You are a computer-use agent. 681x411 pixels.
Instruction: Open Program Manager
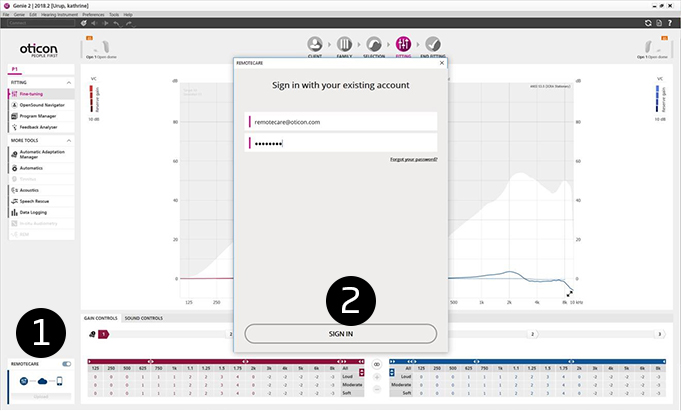coord(41,116)
